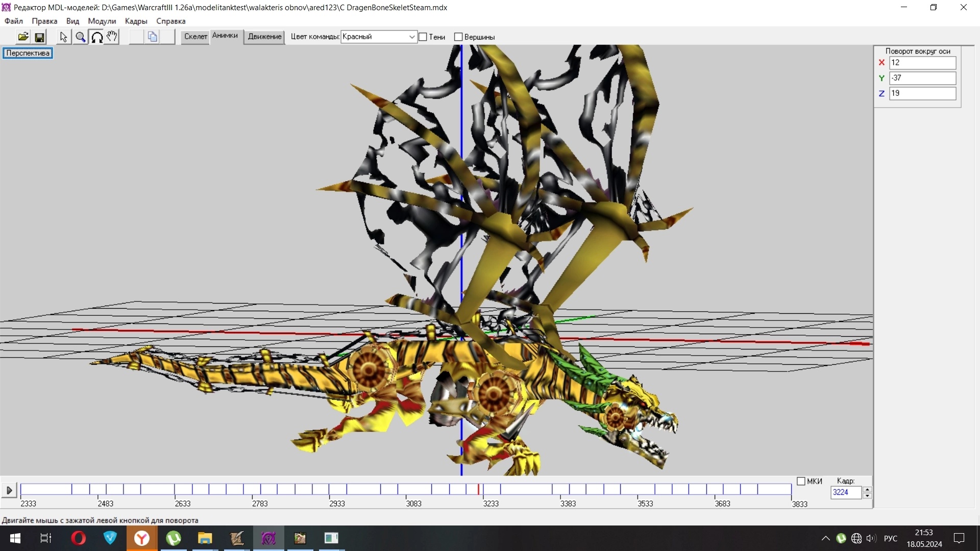The width and height of the screenshot is (980, 551).
Task: Click the X rotation axis field
Action: coord(922,63)
